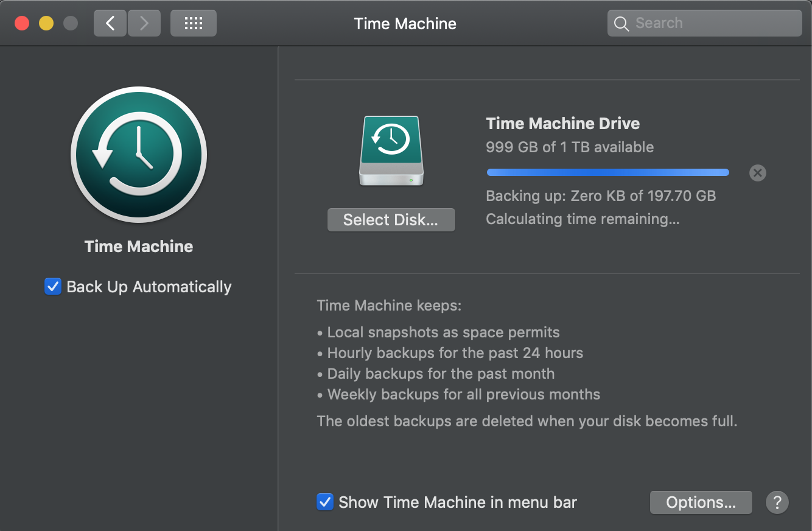Open Time Machine Options
Screen dimensions: 812x531
click(701, 502)
